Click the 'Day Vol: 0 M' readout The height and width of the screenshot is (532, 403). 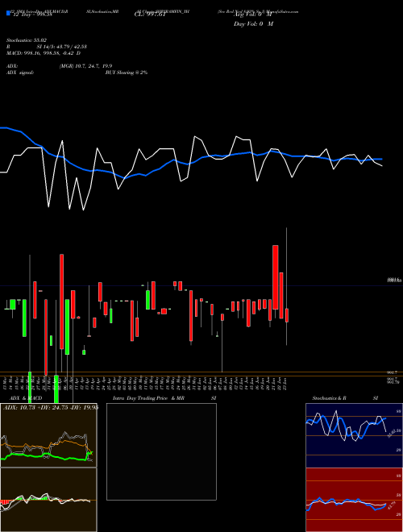click(253, 23)
